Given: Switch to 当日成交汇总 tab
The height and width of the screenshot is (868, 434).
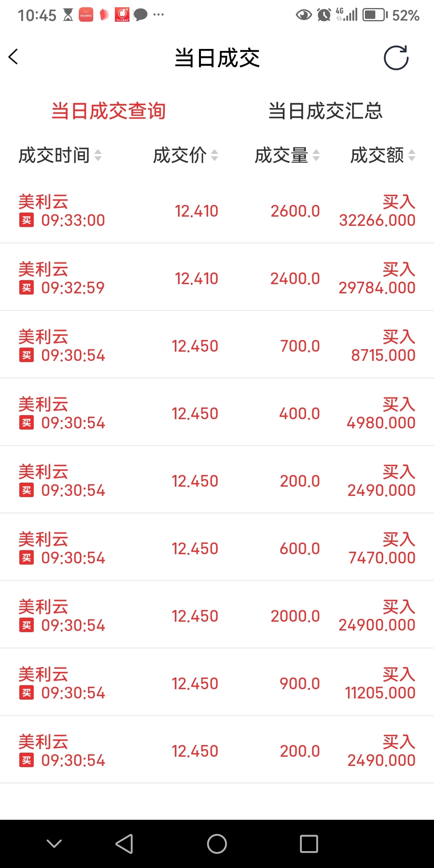Looking at the screenshot, I should (325, 111).
